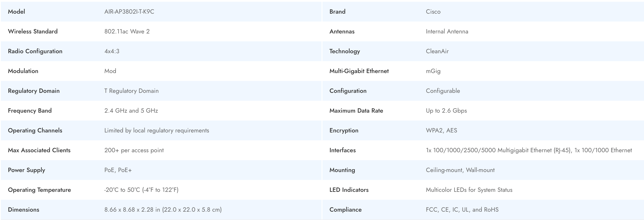
Task: Click the Operating Channels label
Action: [x=35, y=130]
